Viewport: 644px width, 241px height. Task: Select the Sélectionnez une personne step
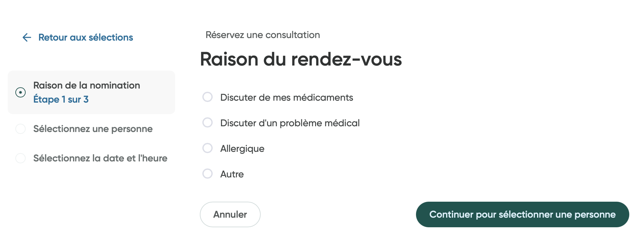pyautogui.click(x=93, y=129)
